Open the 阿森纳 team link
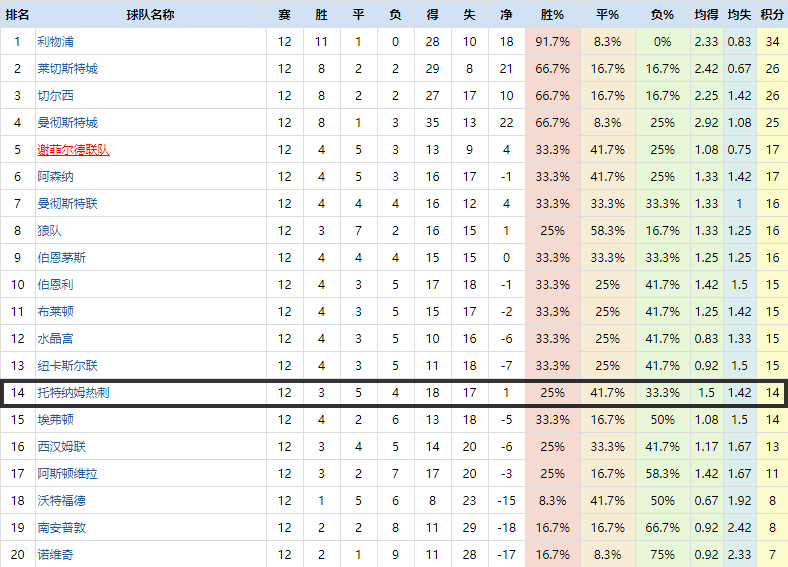This screenshot has width=788, height=567. click(x=55, y=177)
